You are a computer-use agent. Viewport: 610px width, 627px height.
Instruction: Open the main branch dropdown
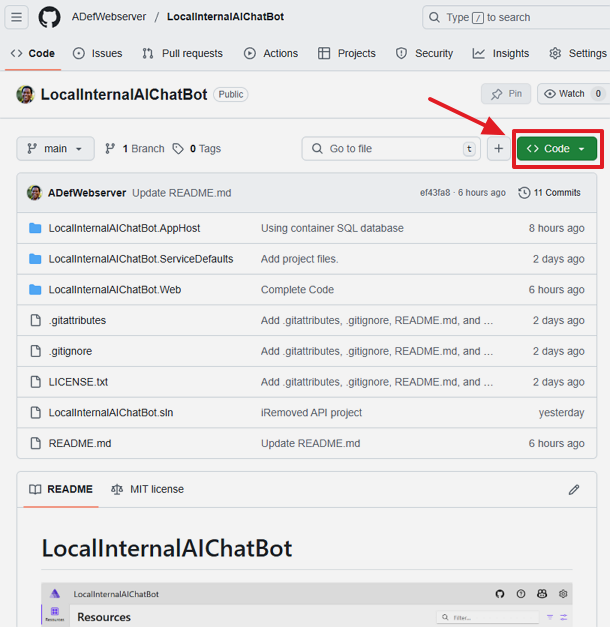[56, 149]
